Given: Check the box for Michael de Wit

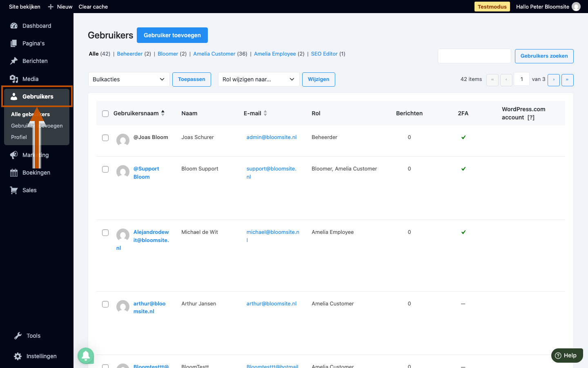Looking at the screenshot, I should tap(105, 233).
